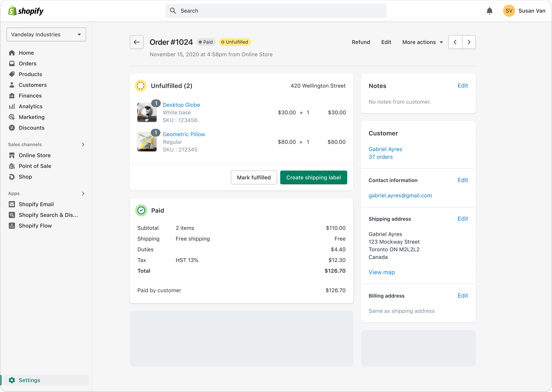Open Shopify Flow app
The height and width of the screenshot is (392, 552).
click(35, 226)
